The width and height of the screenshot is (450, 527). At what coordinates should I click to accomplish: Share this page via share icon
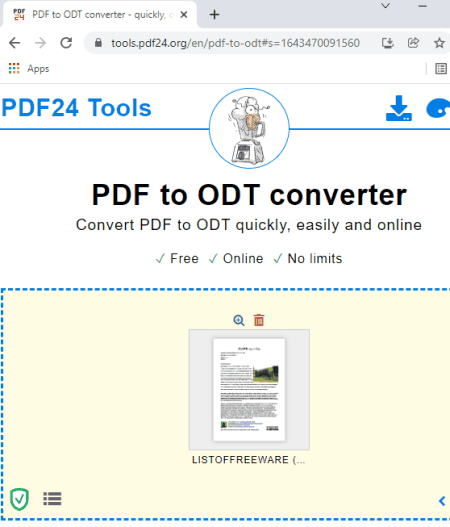413,43
